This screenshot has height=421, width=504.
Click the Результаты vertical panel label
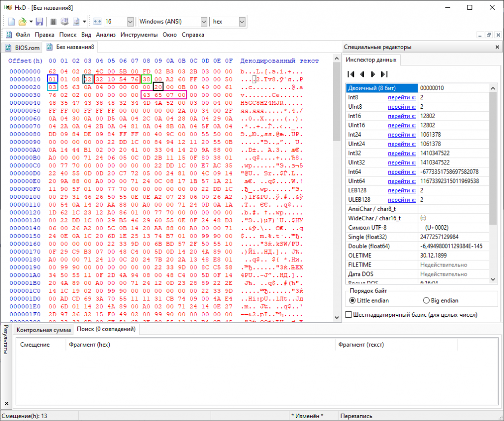(x=6, y=339)
